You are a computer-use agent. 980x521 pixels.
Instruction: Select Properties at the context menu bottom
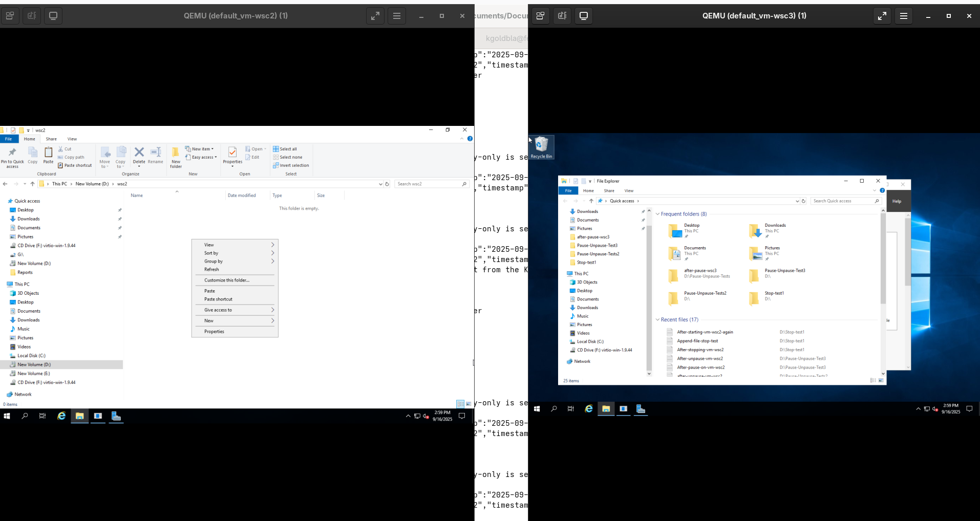(235, 331)
